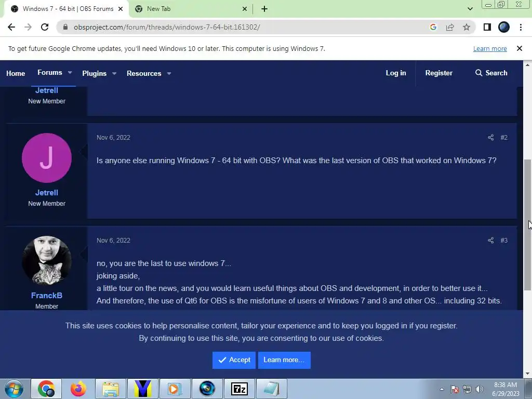Open the tab search dropdown arrow
Image resolution: width=532 pixels, height=399 pixels.
click(470, 9)
